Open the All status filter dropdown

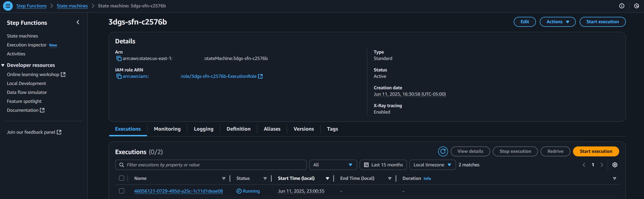(x=333, y=165)
